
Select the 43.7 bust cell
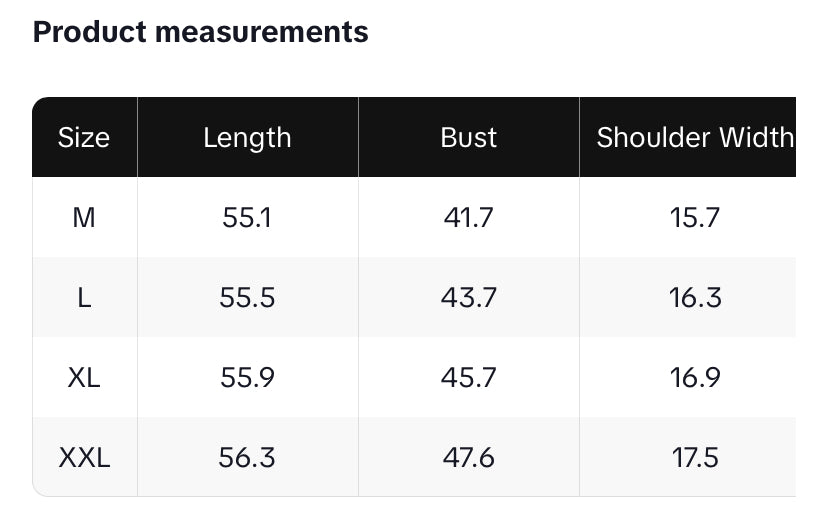(468, 297)
